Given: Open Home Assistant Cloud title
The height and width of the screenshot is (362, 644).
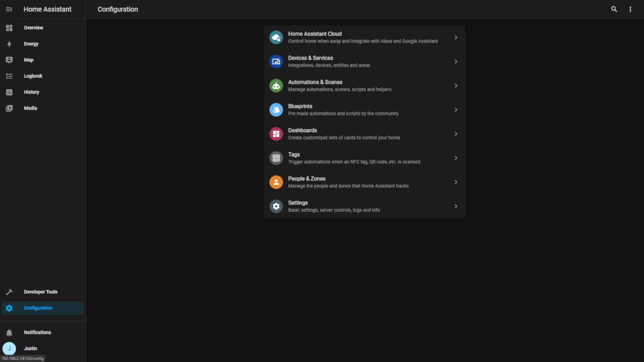Looking at the screenshot, I should (315, 34).
